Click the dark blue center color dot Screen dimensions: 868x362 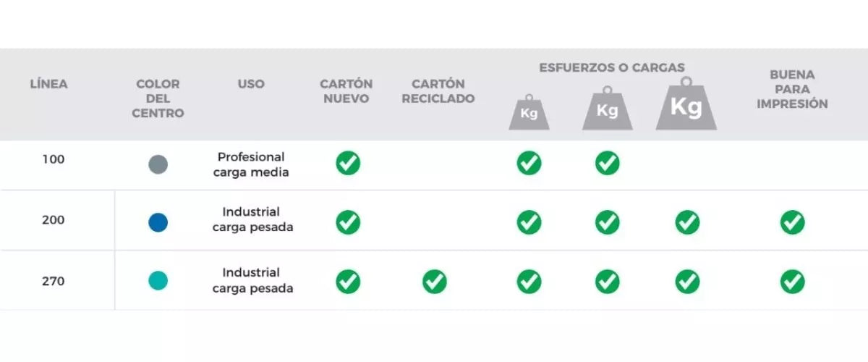[158, 222]
